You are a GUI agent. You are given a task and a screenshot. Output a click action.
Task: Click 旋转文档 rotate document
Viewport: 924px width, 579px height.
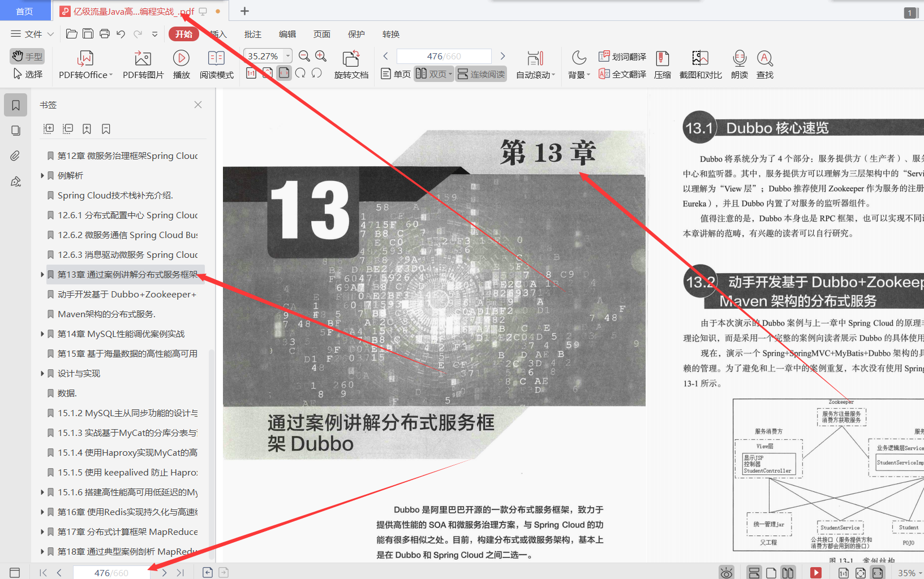pyautogui.click(x=351, y=65)
